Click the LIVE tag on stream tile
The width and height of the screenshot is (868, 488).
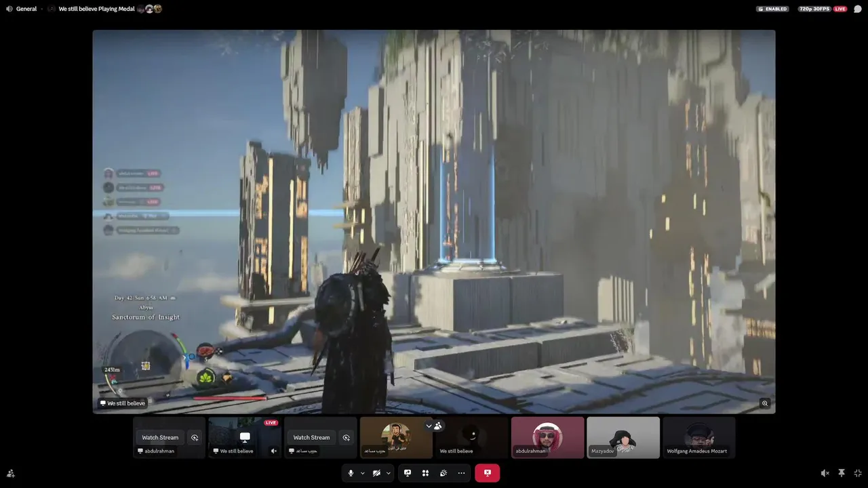click(271, 423)
